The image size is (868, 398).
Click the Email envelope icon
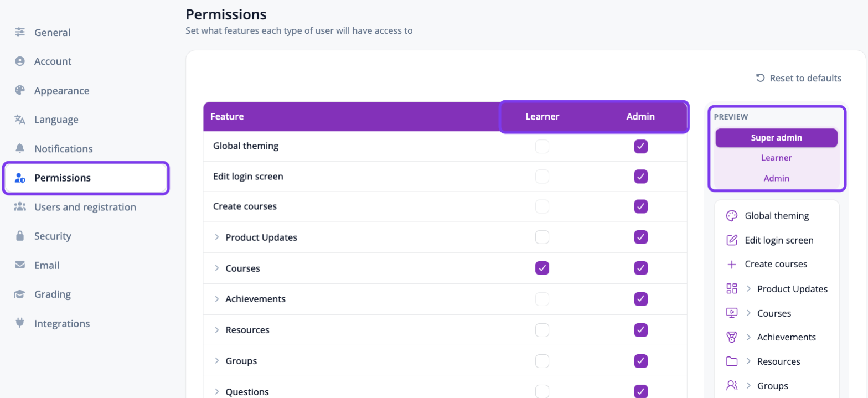20,265
